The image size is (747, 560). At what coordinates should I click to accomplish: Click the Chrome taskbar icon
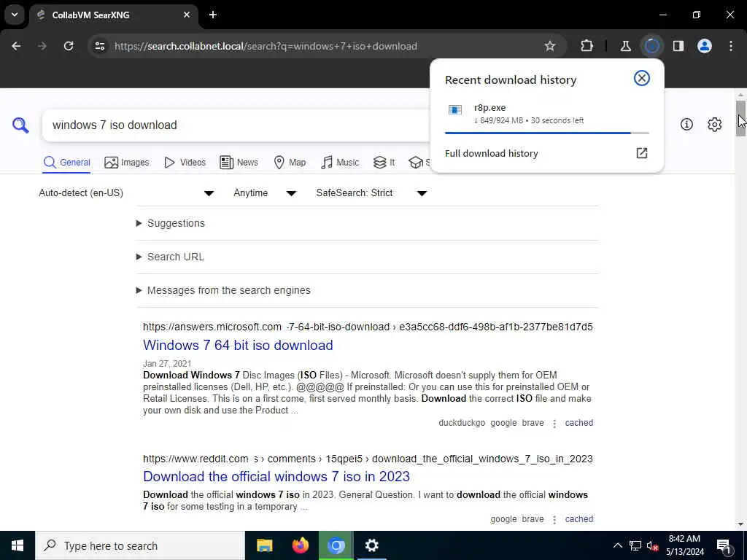(336, 545)
